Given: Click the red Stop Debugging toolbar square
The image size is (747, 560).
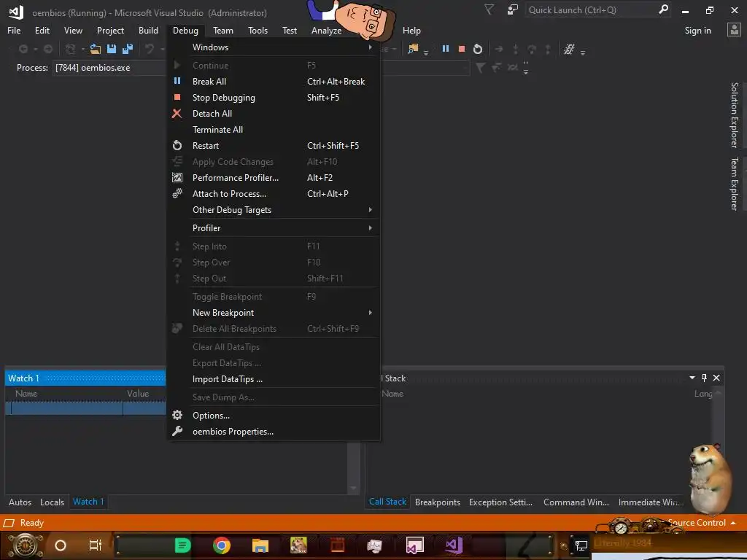Looking at the screenshot, I should (x=461, y=49).
